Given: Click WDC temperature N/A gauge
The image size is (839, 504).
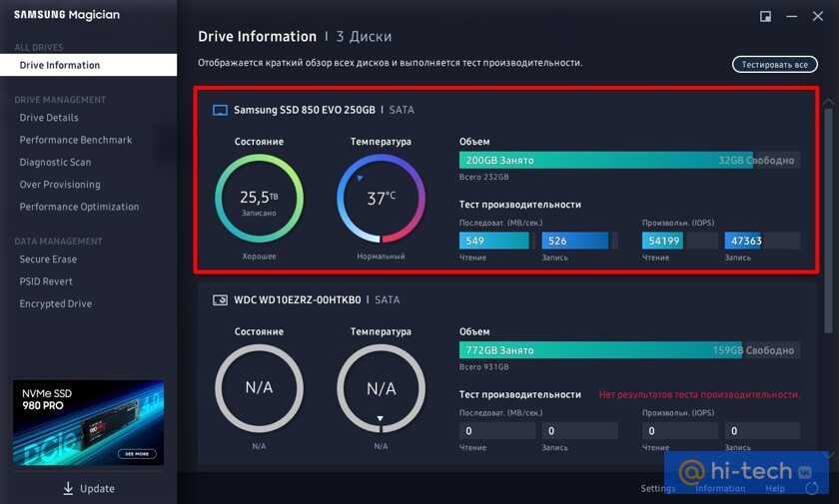Looking at the screenshot, I should [x=381, y=388].
